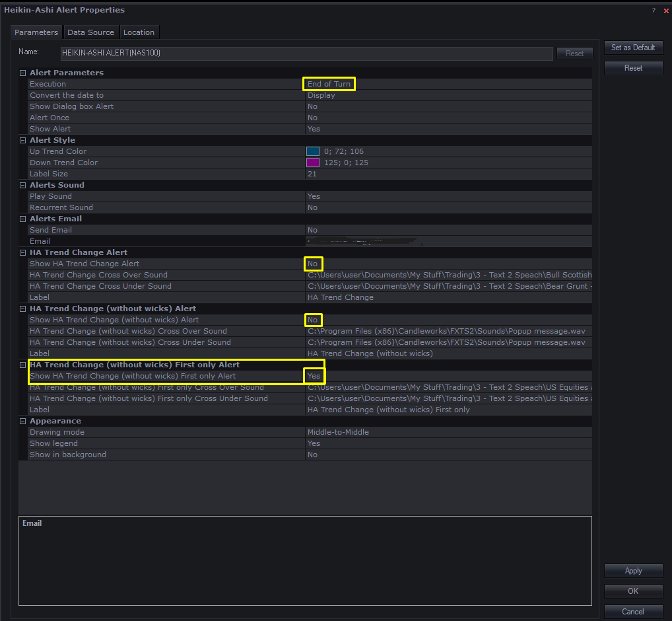Toggle Show HA Trend Change Alert value

coord(312,264)
